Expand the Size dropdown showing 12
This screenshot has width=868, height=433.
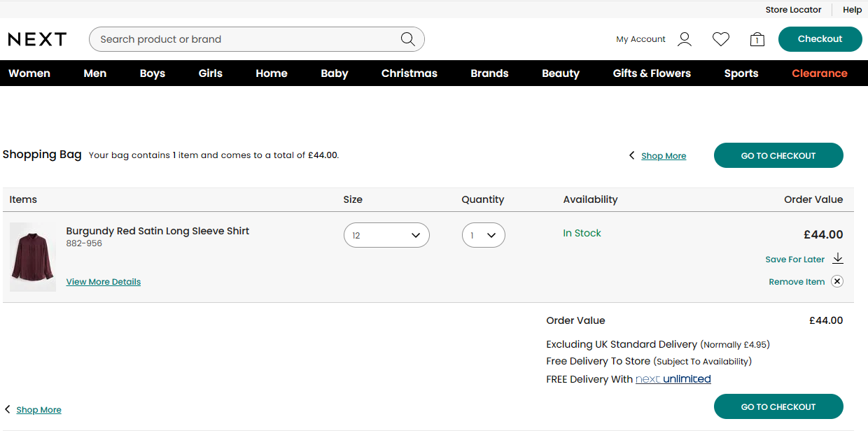tap(386, 235)
